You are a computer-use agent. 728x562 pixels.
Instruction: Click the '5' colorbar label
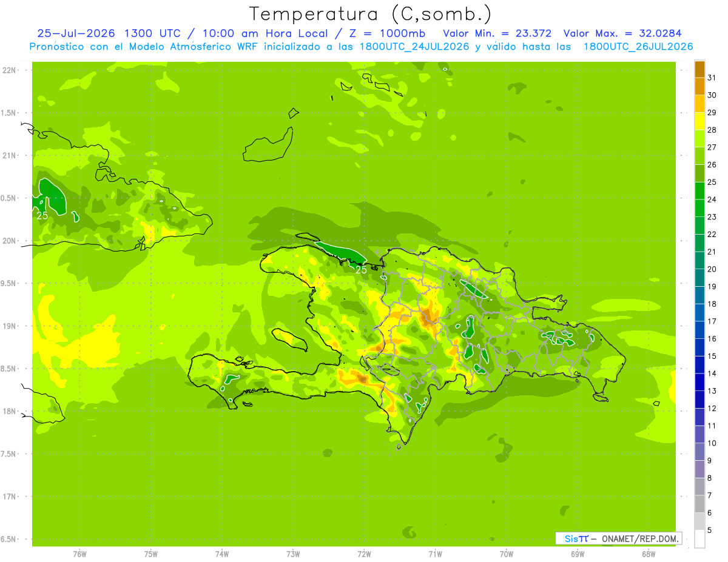coord(710,530)
